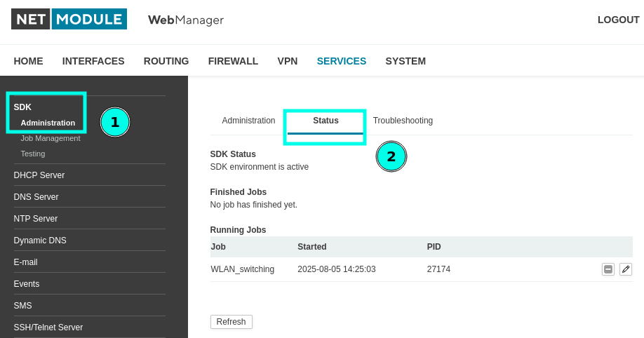Click the PID column header
Screen dimensions: 644x338
click(x=434, y=247)
